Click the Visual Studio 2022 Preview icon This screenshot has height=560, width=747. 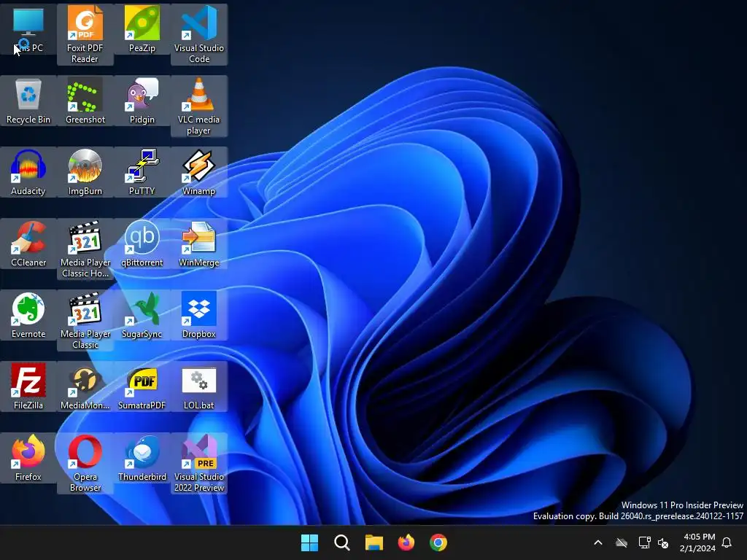[x=199, y=463]
